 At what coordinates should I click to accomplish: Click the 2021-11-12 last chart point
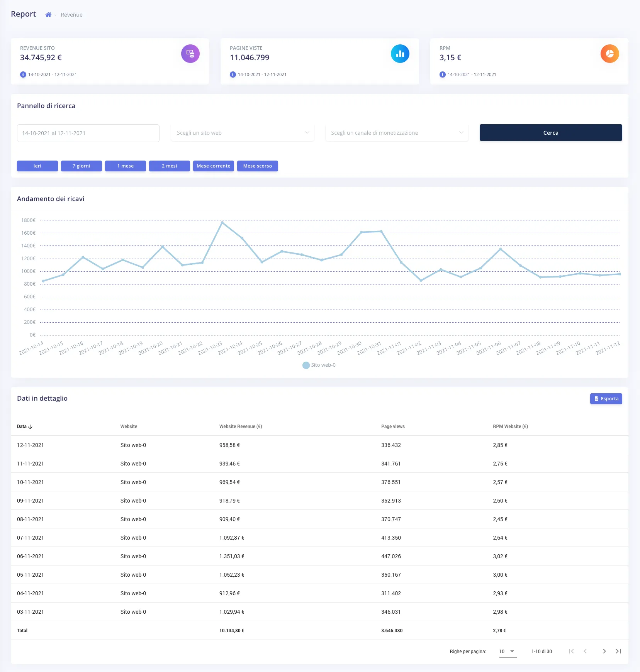click(x=620, y=274)
